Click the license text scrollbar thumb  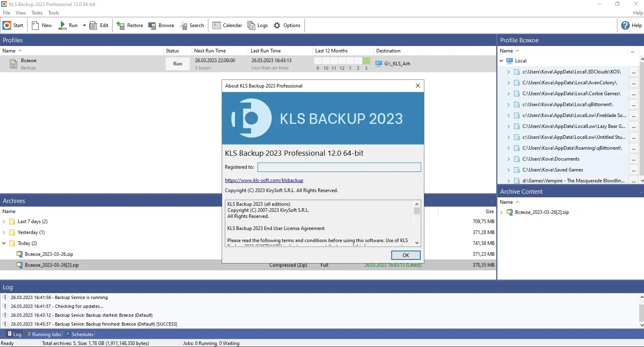click(x=417, y=211)
